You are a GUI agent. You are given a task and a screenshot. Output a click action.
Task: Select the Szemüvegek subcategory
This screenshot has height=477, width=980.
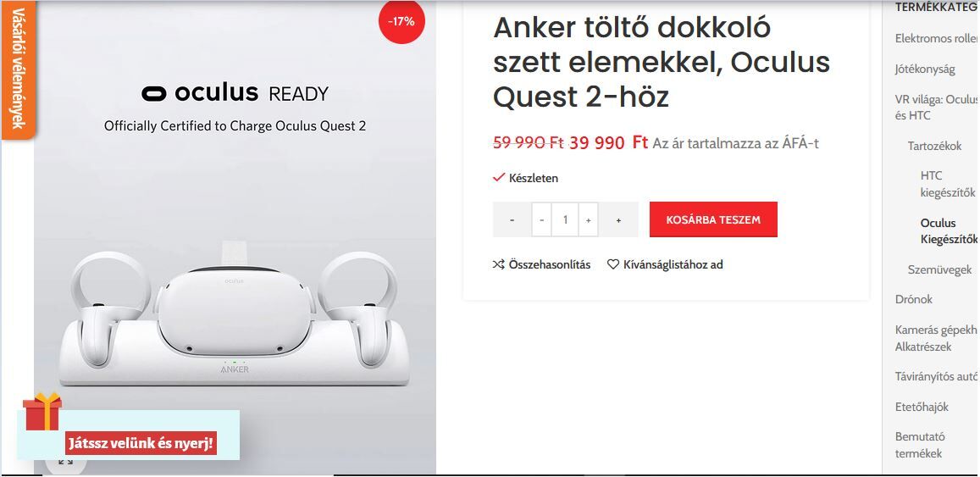[x=939, y=269]
